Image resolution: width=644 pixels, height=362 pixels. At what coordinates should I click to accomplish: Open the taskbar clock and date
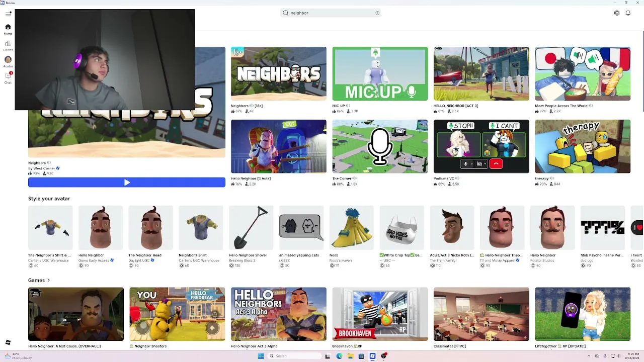[631, 356]
